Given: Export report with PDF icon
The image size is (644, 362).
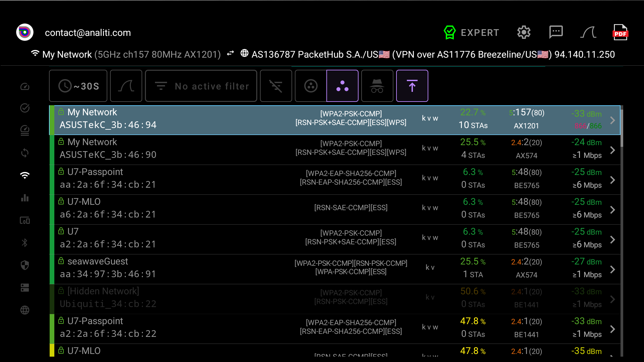Looking at the screenshot, I should (620, 33).
